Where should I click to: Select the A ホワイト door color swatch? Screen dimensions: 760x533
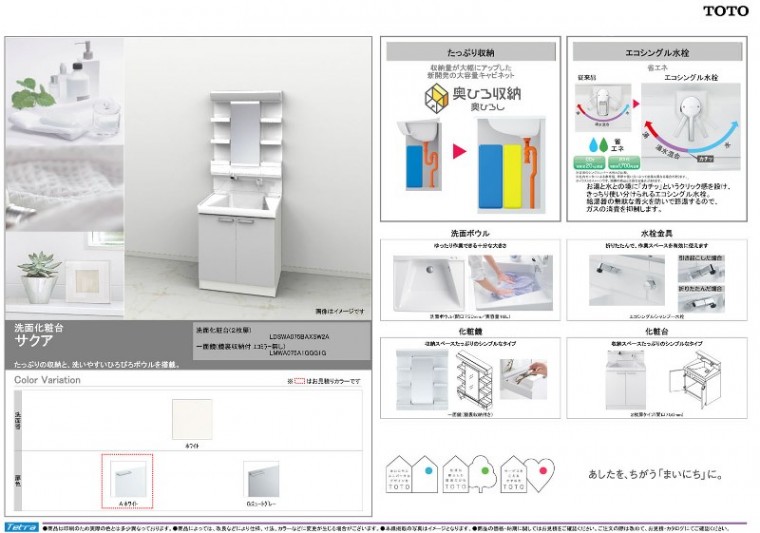point(127,479)
